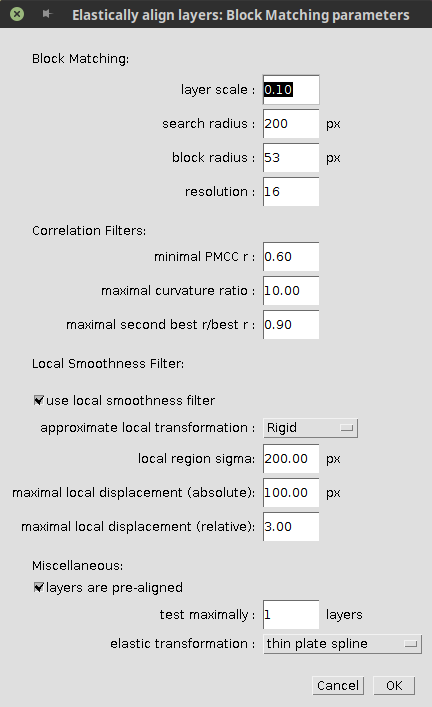
Task: Click the test maximally layers field
Action: point(291,615)
